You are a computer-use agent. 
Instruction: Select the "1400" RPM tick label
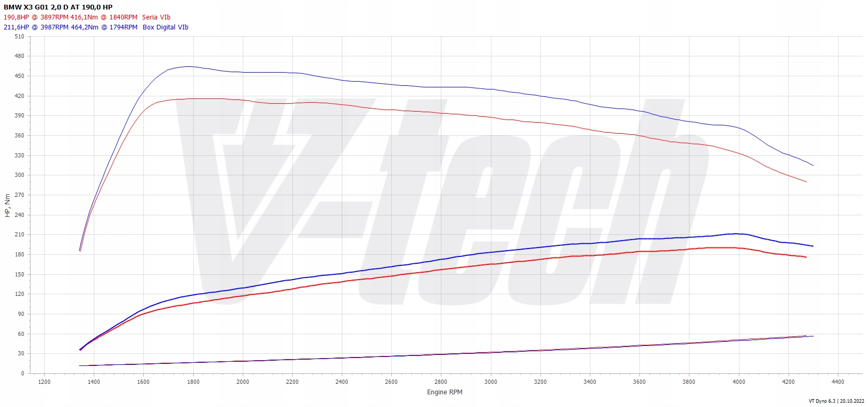coord(94,382)
